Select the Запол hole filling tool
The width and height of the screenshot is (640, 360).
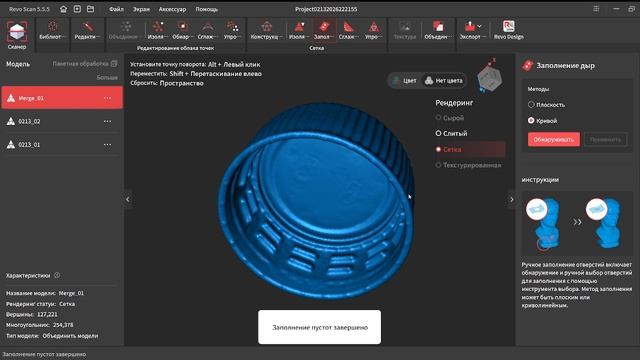tap(324, 31)
